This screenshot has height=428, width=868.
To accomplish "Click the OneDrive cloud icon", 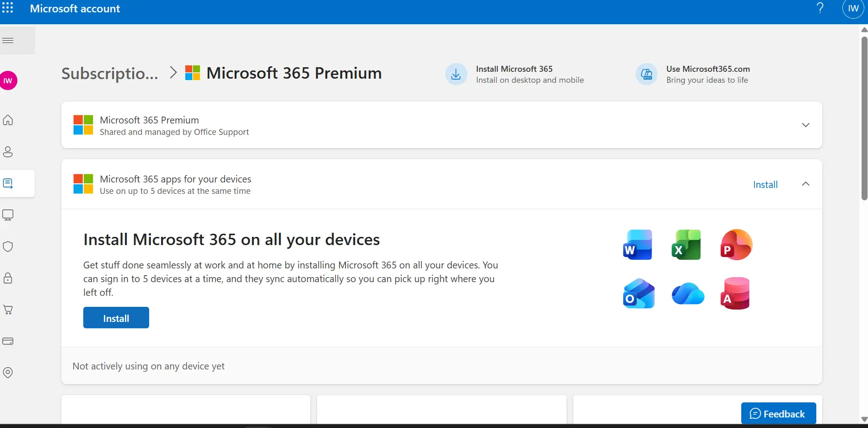I will point(688,294).
